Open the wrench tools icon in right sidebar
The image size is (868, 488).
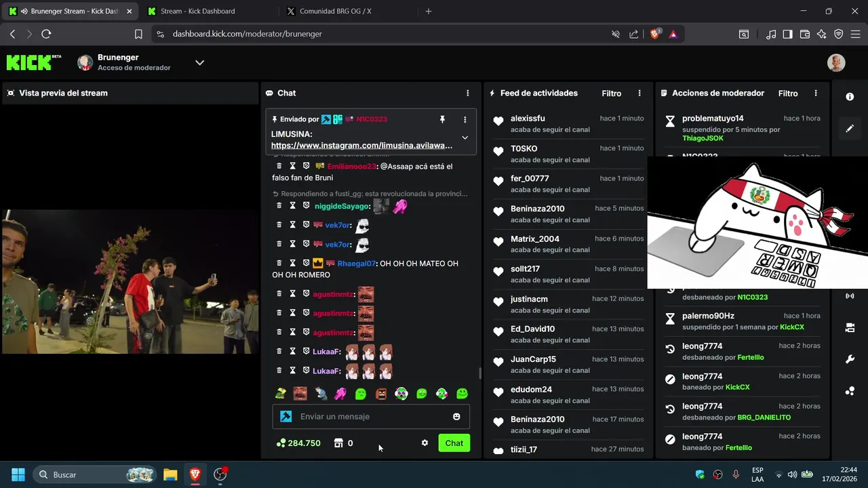click(x=850, y=359)
